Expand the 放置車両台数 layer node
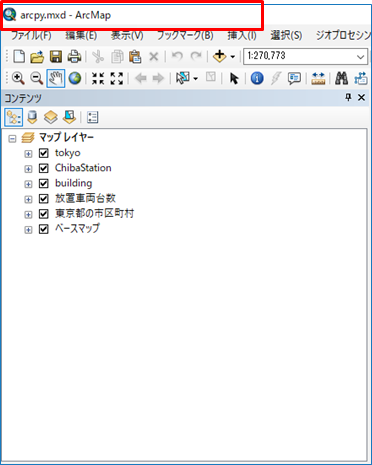Image resolution: width=372 pixels, height=465 pixels. [x=28, y=199]
